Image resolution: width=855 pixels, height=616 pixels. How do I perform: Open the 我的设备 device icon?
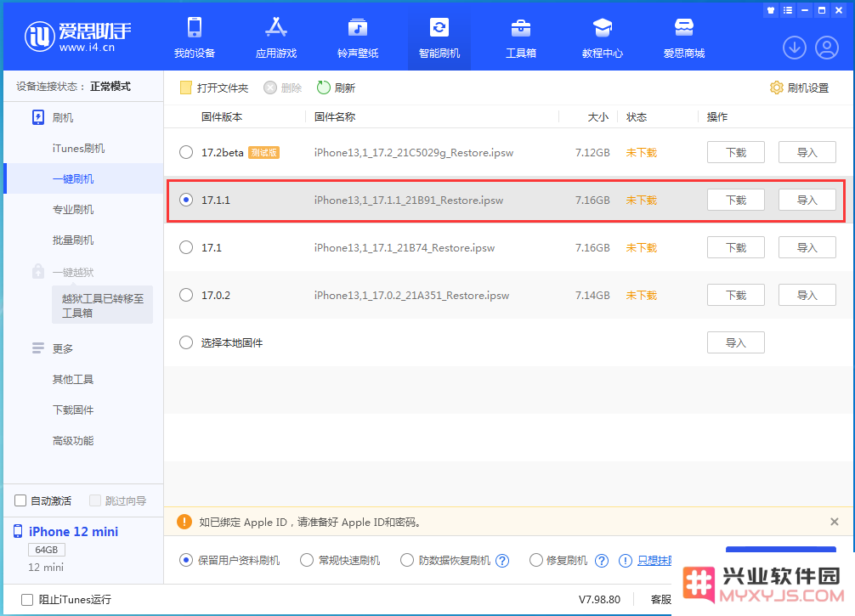(x=194, y=27)
